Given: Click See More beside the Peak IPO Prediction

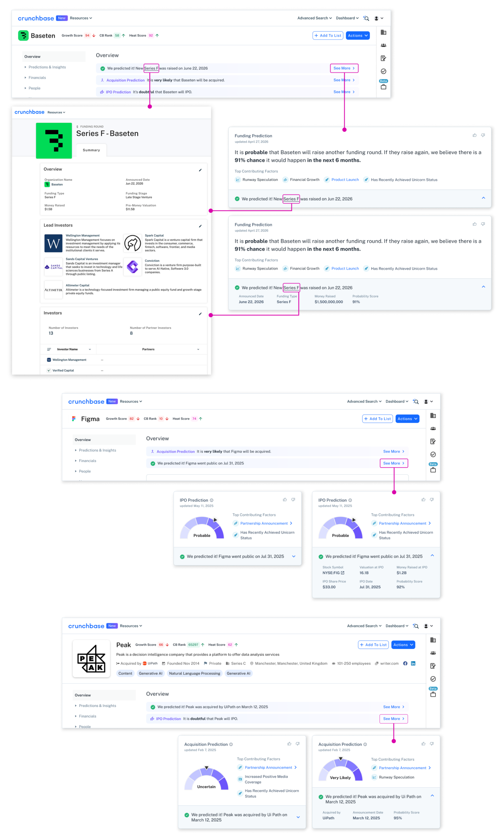Looking at the screenshot, I should point(394,719).
